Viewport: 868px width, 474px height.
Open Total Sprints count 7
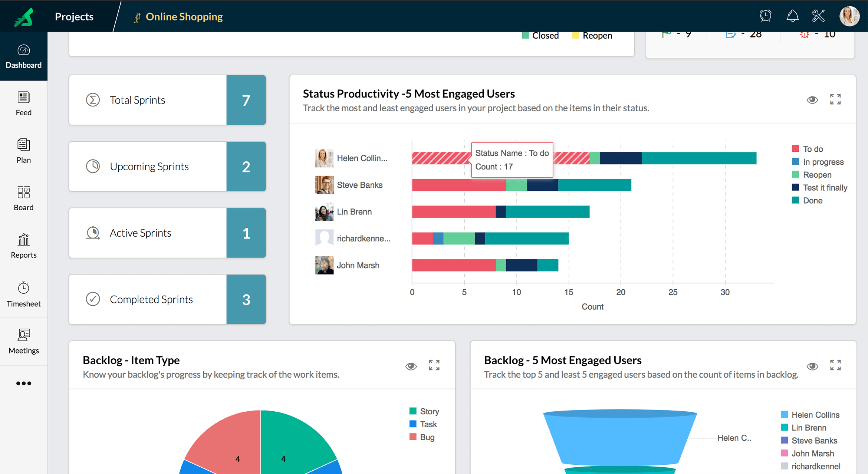246,100
